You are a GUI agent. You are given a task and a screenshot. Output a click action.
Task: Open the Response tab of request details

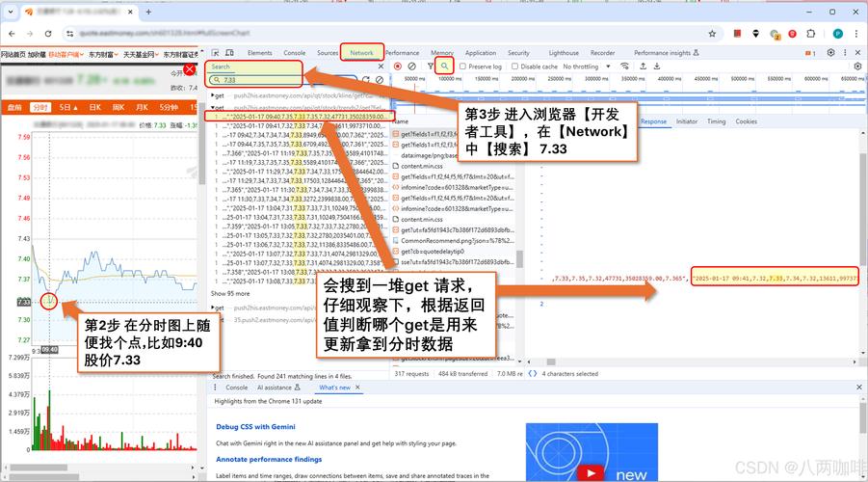(653, 121)
